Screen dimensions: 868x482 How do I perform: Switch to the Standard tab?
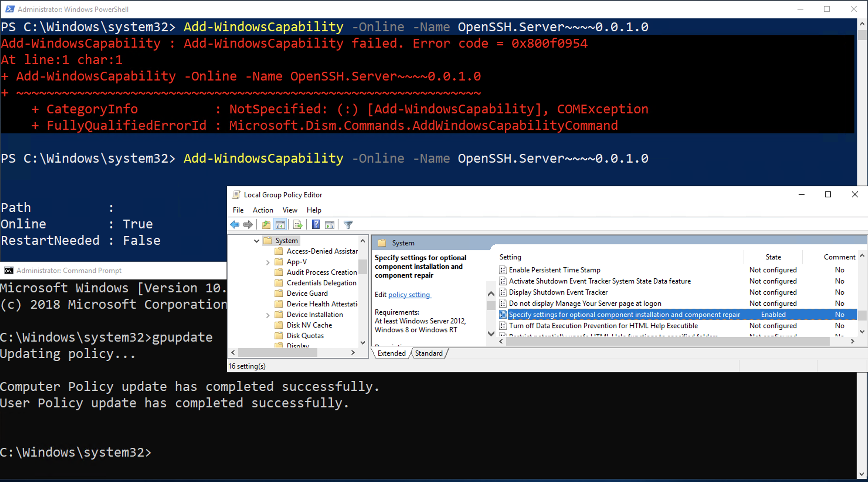[429, 353]
